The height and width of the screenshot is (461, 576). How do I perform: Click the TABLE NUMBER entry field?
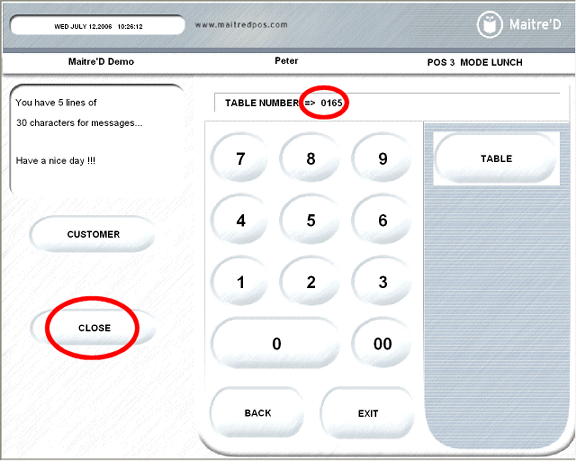pyautogui.click(x=386, y=103)
